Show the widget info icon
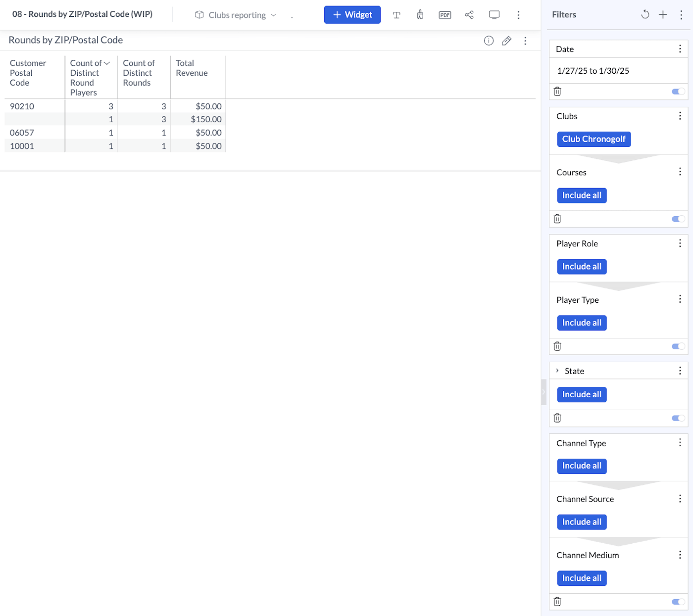693x616 pixels. pos(489,41)
